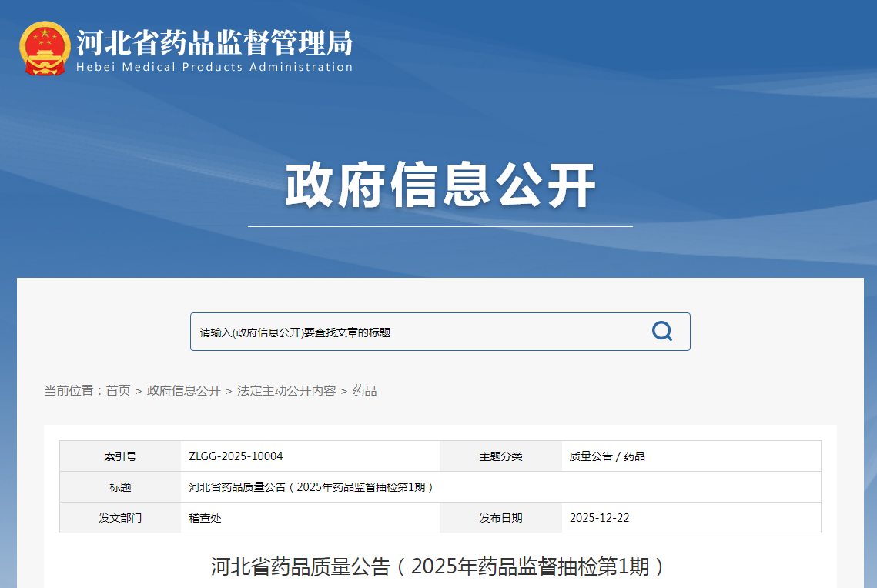Click the search magnifier icon

661,332
